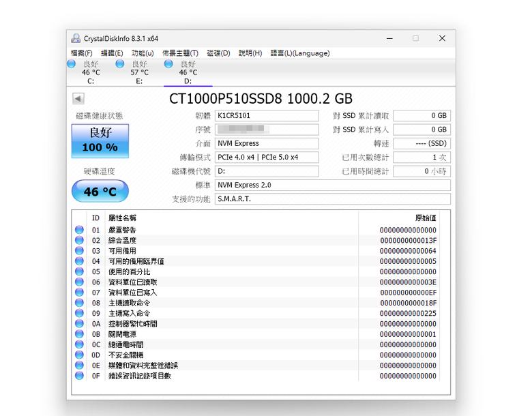This screenshot has width=532, height=416.
Task: Select raw value 00000000000064
Action: [408, 251]
